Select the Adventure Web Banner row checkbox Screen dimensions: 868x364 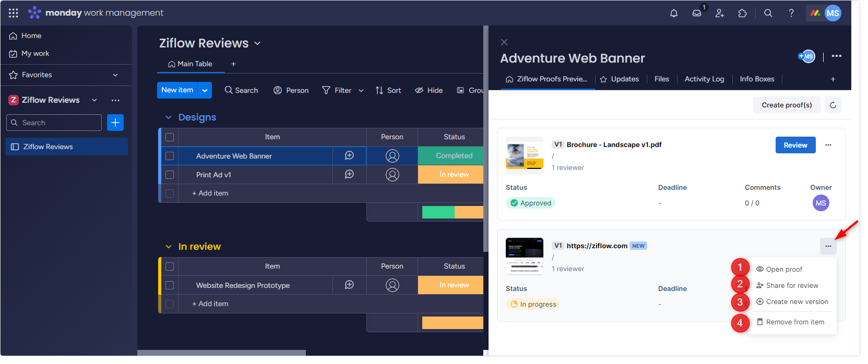pos(170,156)
